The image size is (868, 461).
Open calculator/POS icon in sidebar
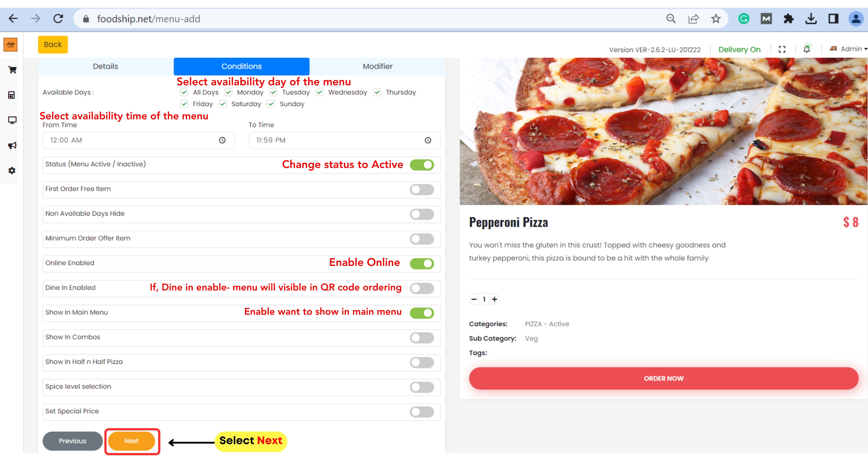[x=11, y=95]
